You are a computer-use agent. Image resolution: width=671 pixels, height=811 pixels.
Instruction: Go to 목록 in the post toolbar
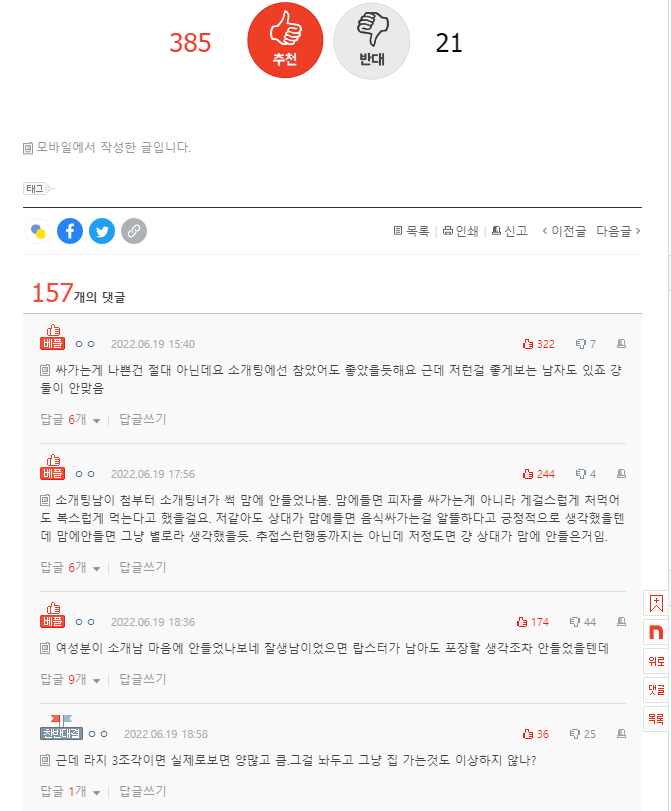(412, 231)
